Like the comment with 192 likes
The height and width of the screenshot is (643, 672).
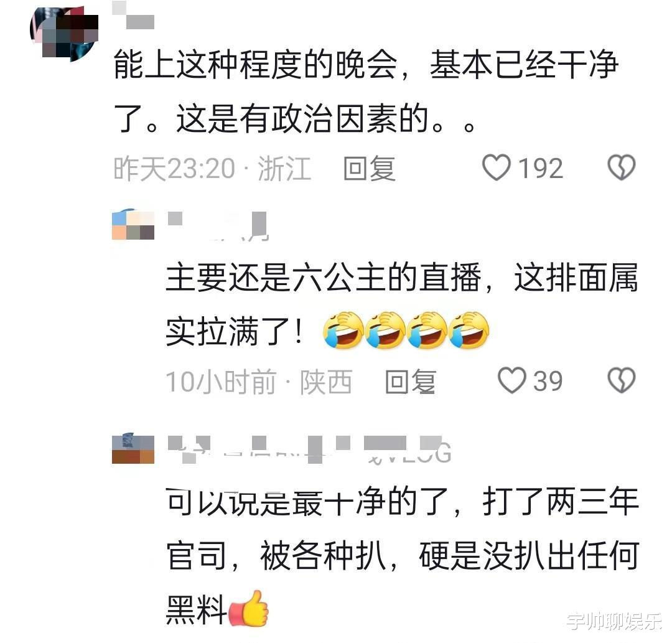pyautogui.click(x=497, y=167)
